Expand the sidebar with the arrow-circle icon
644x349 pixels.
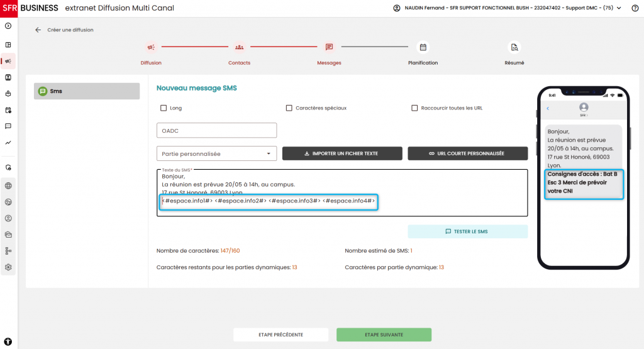click(8, 26)
